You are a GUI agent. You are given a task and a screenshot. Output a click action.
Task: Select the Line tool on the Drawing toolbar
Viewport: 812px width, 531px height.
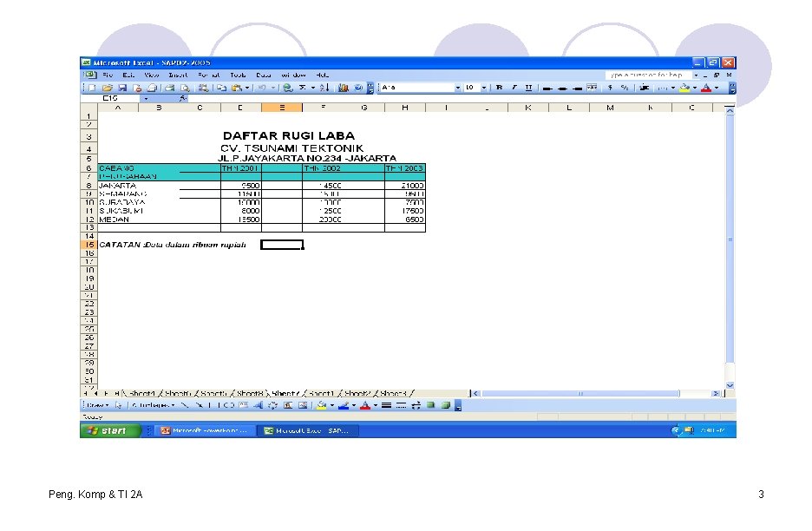click(185, 405)
